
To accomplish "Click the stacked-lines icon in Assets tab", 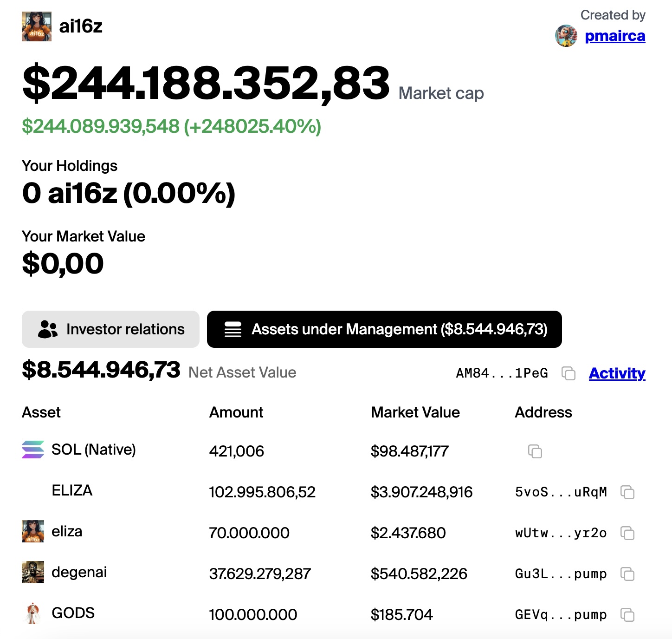I will click(233, 329).
